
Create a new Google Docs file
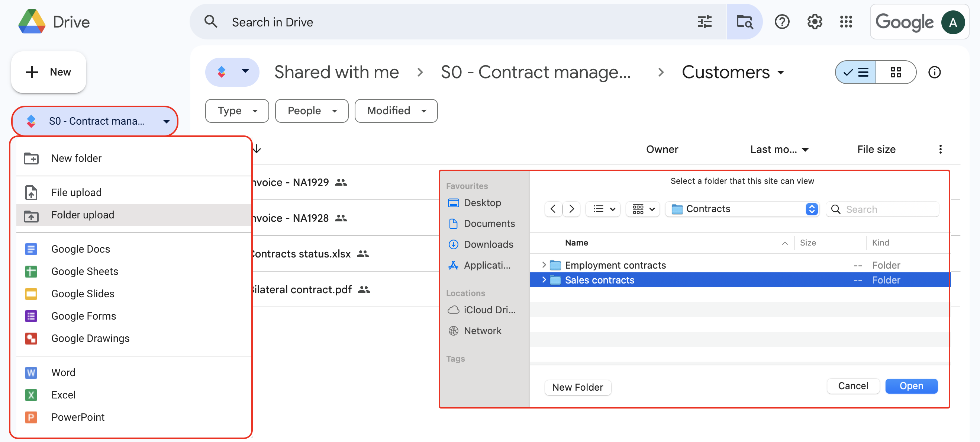coord(133,249)
